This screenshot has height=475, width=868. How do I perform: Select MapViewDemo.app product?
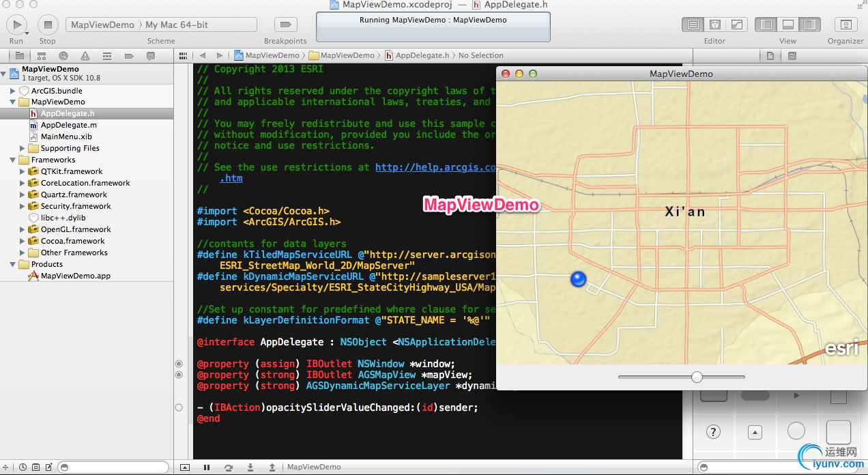[x=75, y=276]
